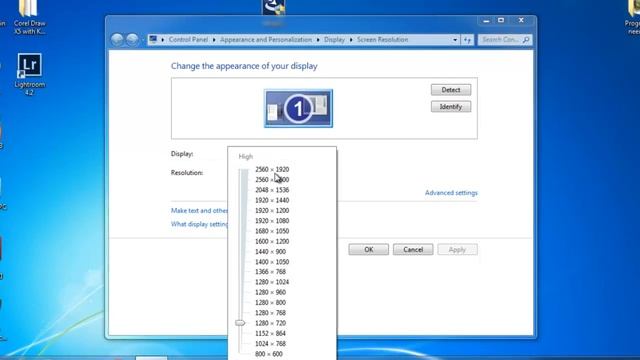Image resolution: width=640 pixels, height=360 pixels.
Task: Click Screen Resolution breadcrumb
Action: point(382,40)
